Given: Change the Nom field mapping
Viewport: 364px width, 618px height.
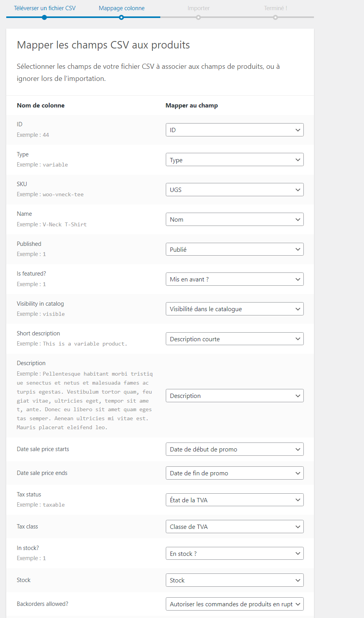Looking at the screenshot, I should 235,220.
